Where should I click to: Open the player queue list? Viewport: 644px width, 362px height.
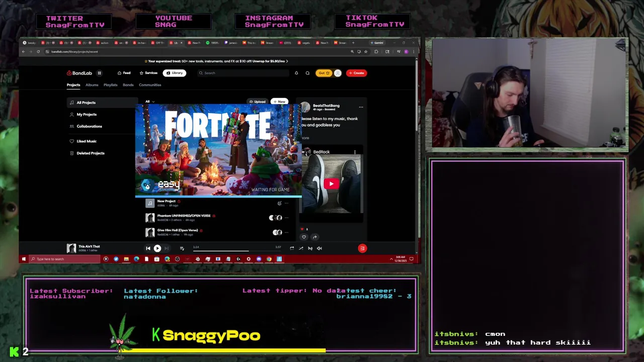pos(182,248)
